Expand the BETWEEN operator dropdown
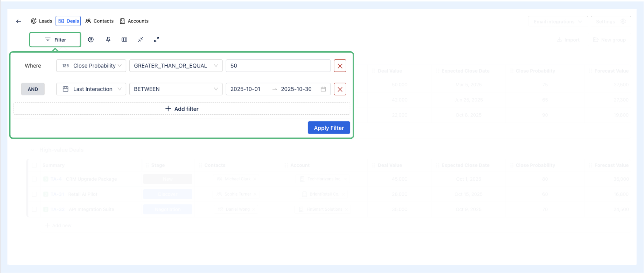Image resolution: width=644 pixels, height=273 pixels. 176,89
